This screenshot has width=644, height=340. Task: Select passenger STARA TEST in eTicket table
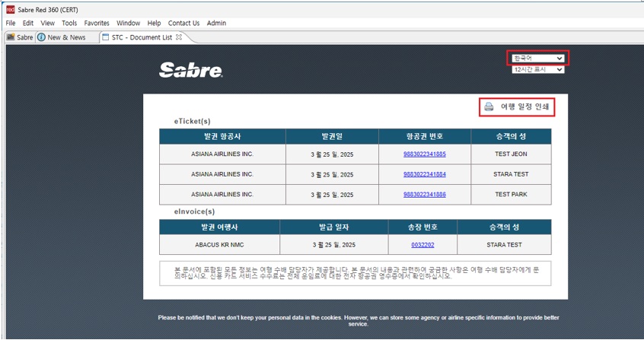coord(511,174)
